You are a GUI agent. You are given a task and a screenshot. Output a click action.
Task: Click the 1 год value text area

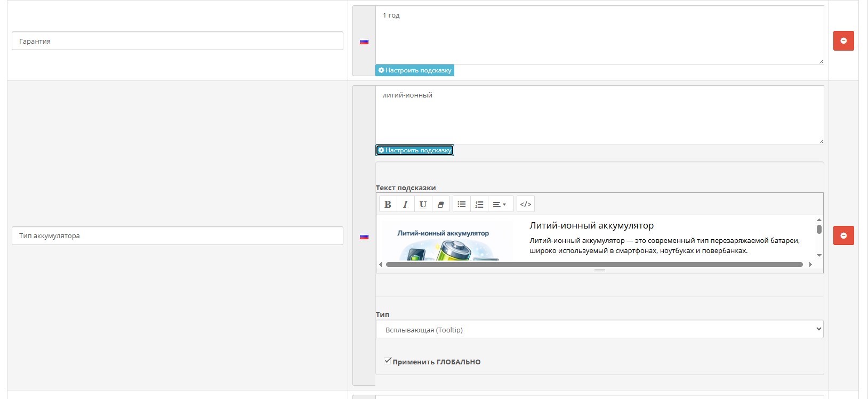tap(599, 35)
